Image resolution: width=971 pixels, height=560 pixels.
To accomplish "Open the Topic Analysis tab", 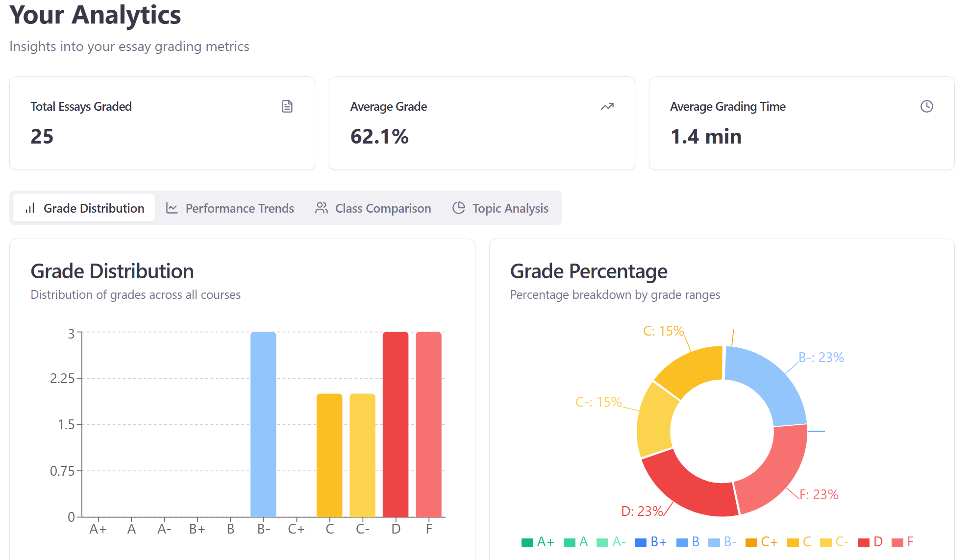I will point(510,208).
